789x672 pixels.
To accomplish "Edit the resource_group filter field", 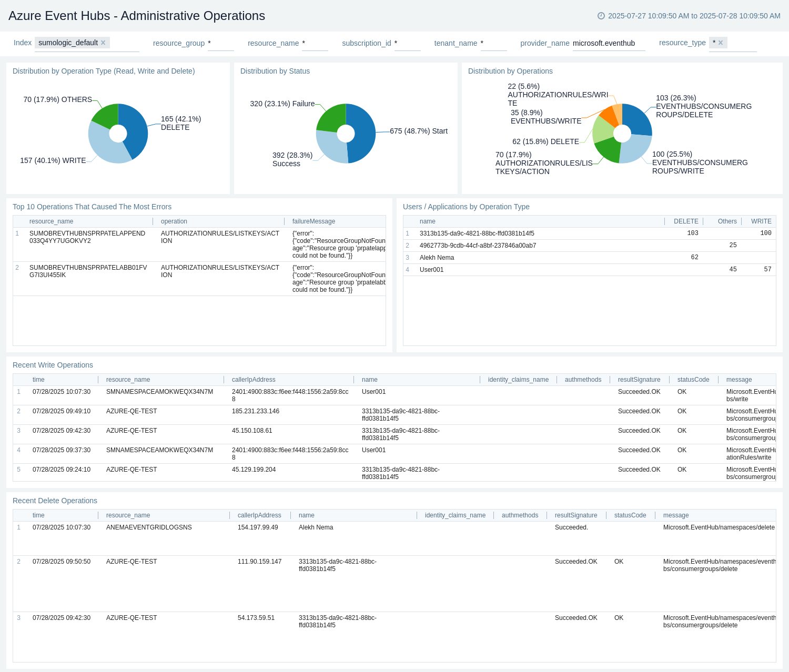I will tap(220, 43).
